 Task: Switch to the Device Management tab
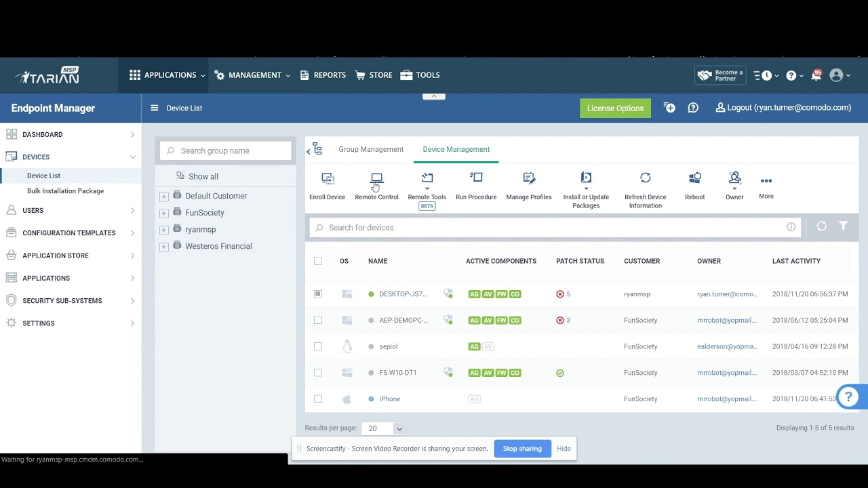point(456,149)
